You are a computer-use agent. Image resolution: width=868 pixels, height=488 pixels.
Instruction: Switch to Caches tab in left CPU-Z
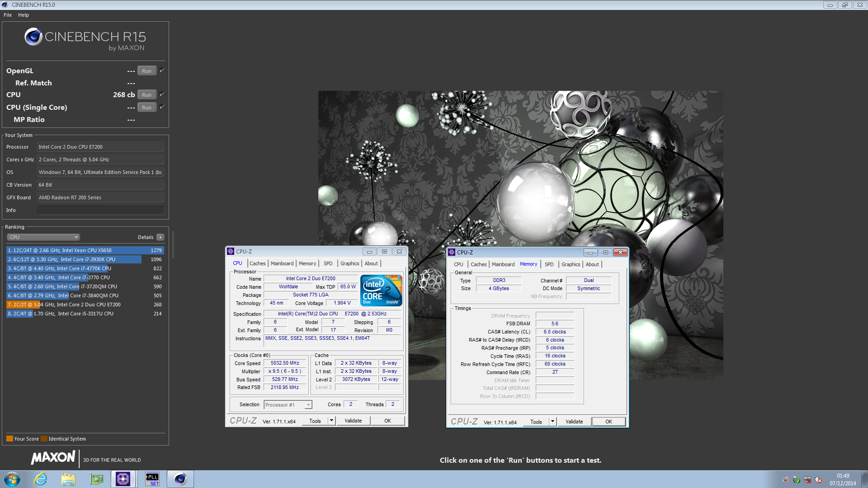coord(258,263)
